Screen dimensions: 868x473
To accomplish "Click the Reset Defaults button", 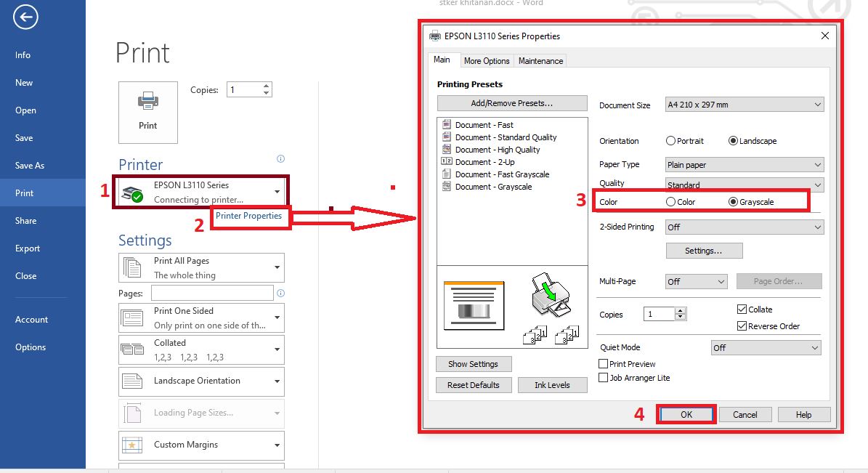I will 474,385.
